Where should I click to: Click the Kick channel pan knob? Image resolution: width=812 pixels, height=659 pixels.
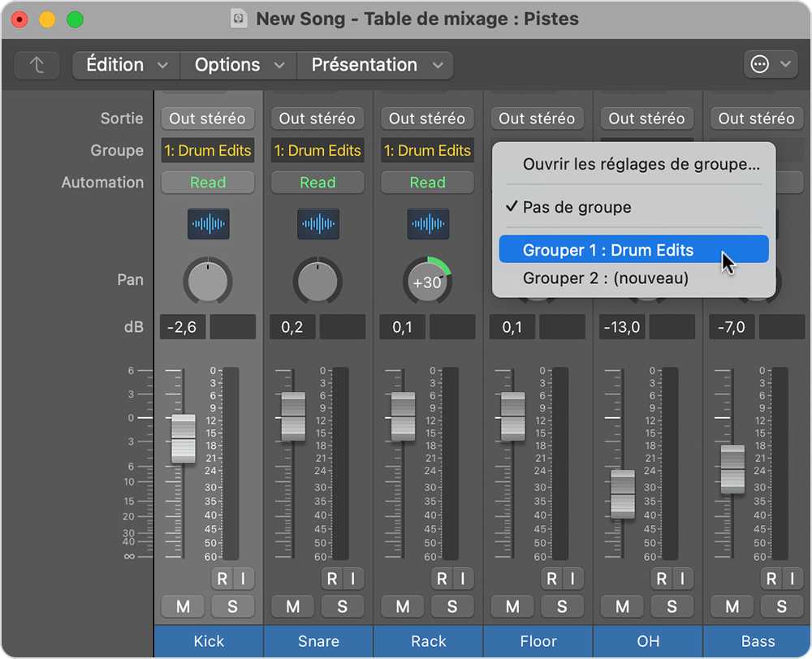[208, 280]
